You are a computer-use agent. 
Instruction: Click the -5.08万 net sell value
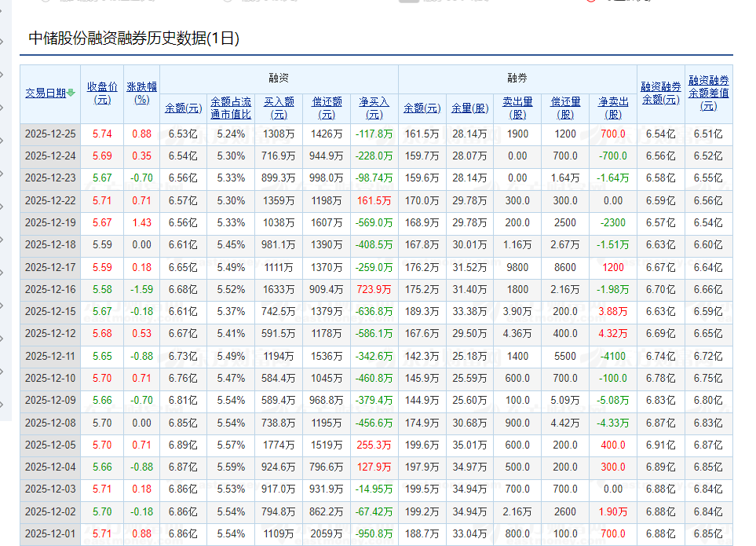pos(613,401)
